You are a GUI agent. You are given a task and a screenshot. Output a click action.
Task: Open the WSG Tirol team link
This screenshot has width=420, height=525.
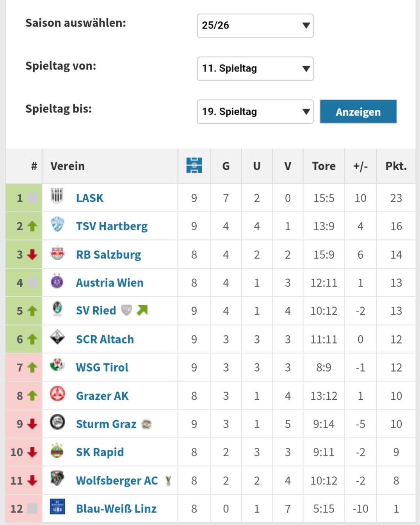pyautogui.click(x=102, y=368)
